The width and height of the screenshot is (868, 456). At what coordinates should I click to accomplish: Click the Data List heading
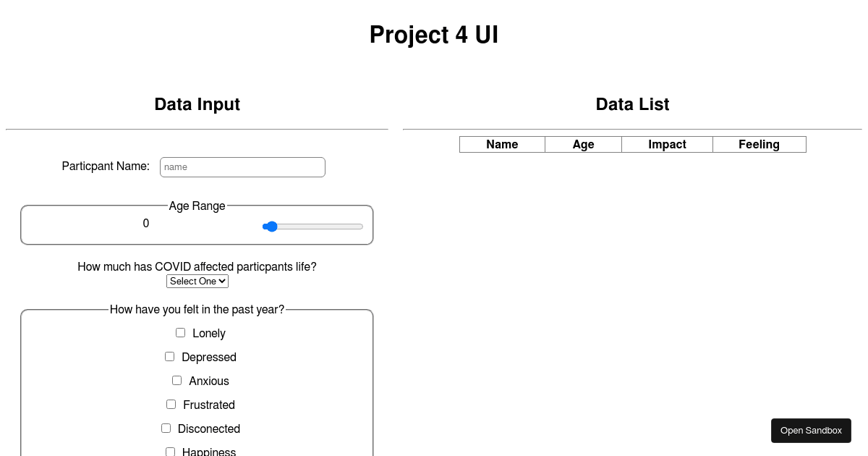click(632, 104)
